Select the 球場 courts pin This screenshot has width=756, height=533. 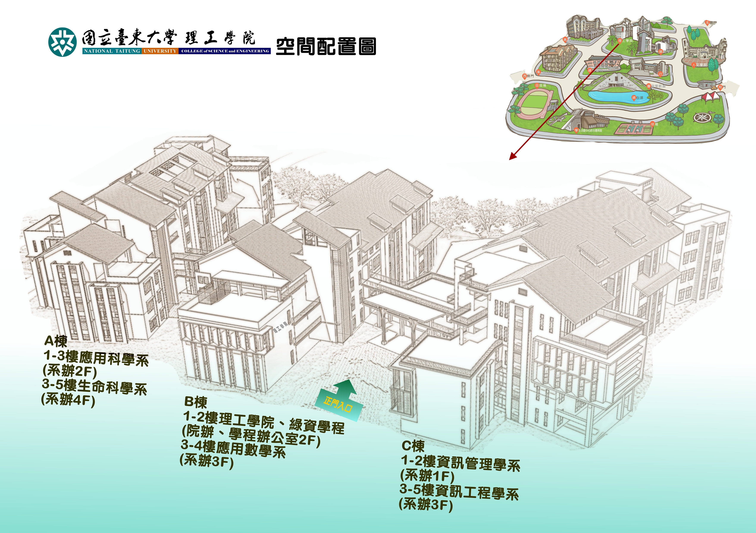652,124
